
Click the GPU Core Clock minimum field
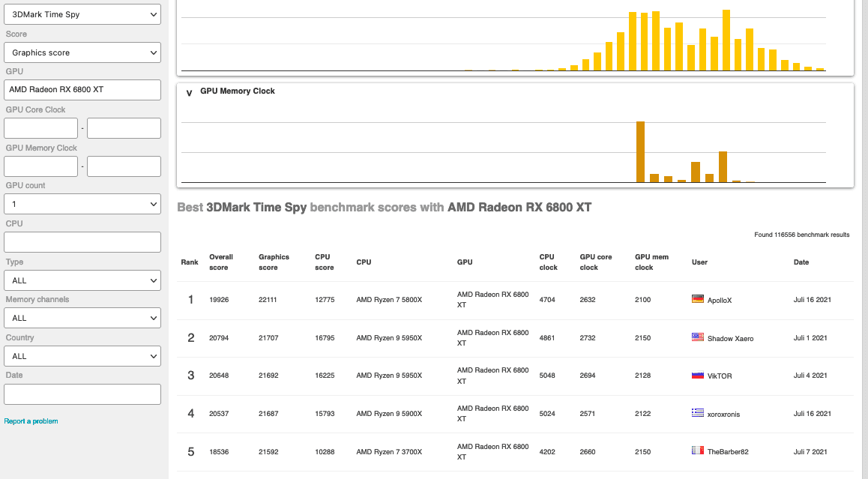[41, 128]
